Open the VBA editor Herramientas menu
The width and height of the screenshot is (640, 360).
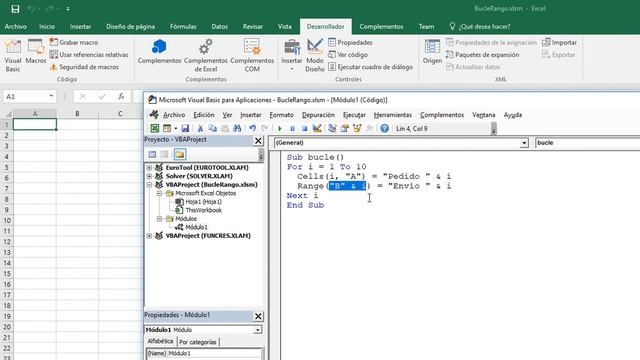coord(393,115)
